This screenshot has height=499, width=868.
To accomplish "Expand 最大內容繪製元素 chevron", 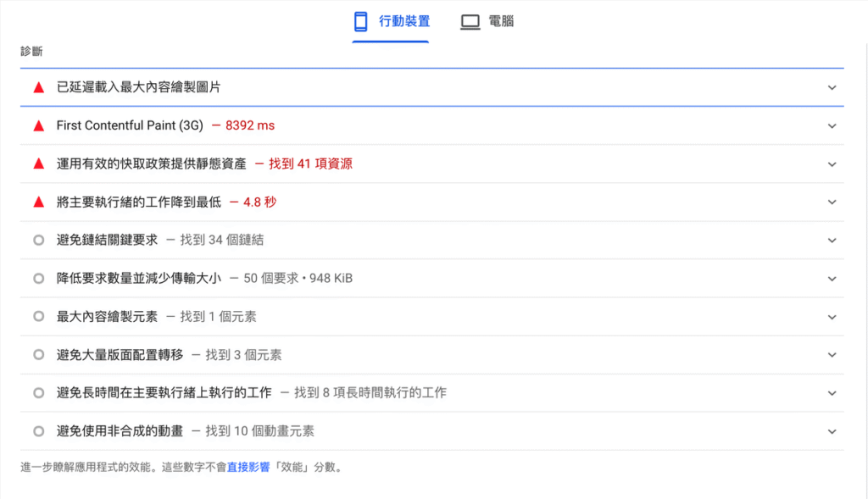I will 832,317.
